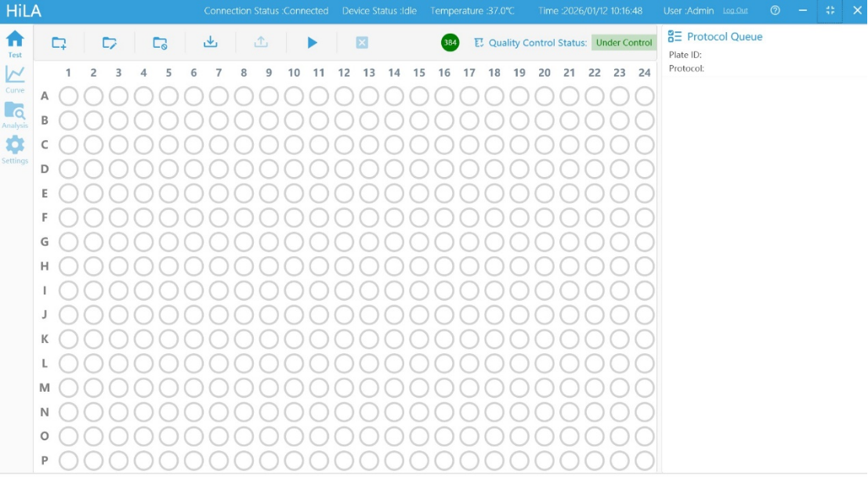Open the Test home tab
The image size is (868, 488).
15,43
